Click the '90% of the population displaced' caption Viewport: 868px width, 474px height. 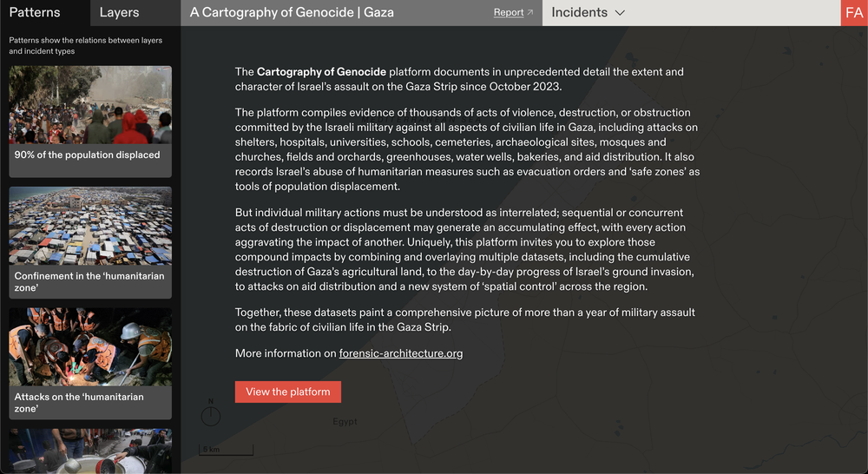coord(87,155)
